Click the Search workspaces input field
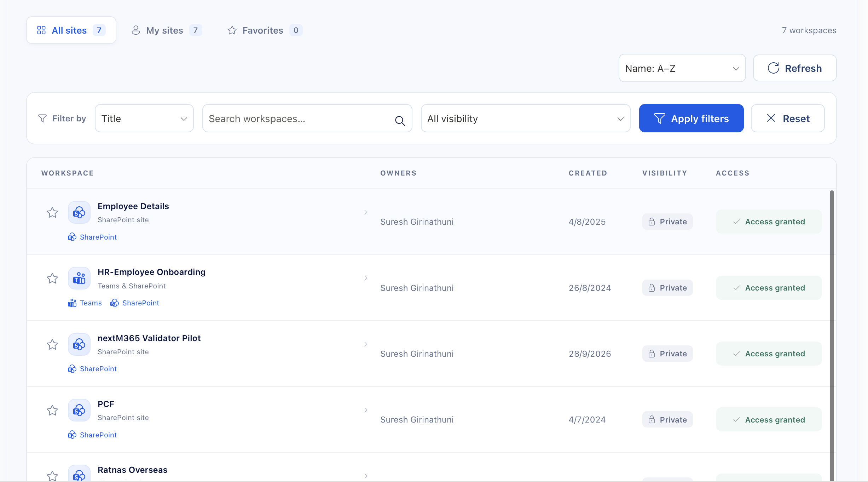This screenshot has width=868, height=482. 307,118
